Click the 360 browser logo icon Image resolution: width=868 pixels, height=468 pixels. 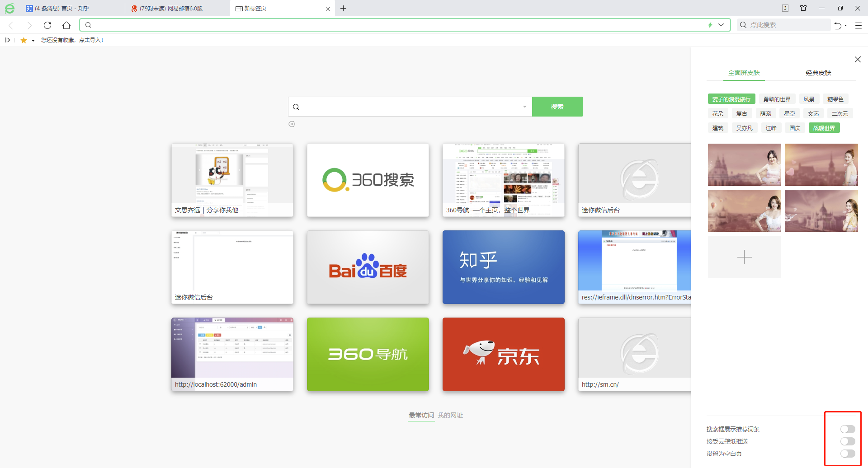(x=9, y=8)
